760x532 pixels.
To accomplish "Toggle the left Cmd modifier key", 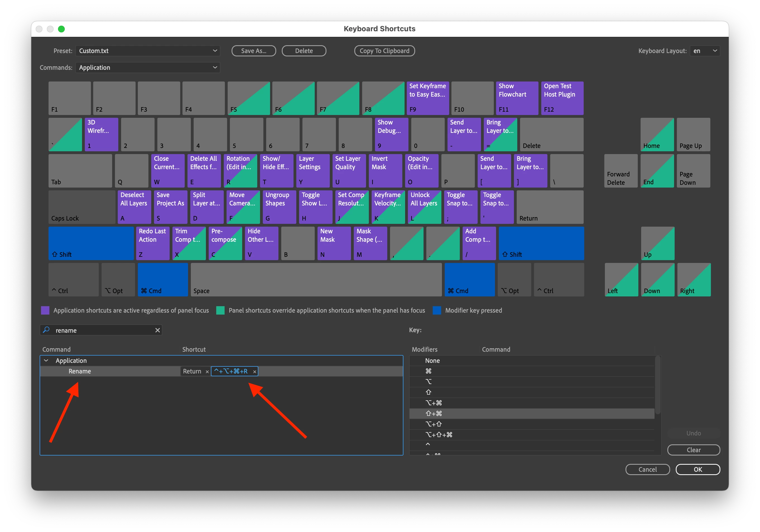I will 163,279.
